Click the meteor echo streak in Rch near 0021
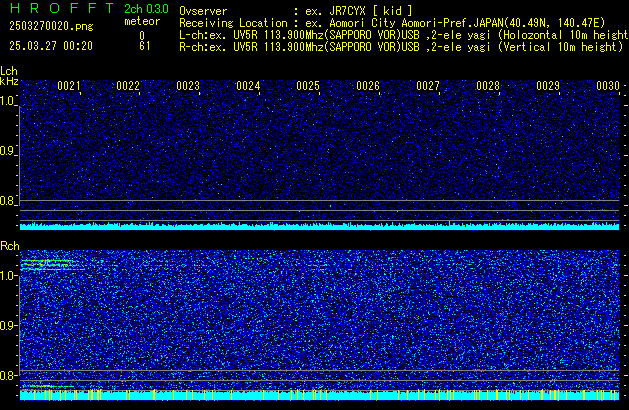This screenshot has height=410, width=629. coord(52,265)
